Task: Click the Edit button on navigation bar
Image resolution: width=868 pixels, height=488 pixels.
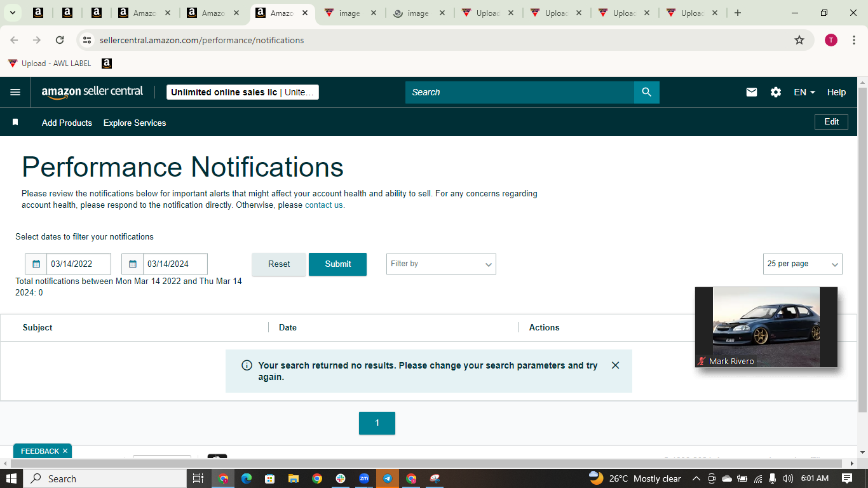Action: [x=831, y=121]
